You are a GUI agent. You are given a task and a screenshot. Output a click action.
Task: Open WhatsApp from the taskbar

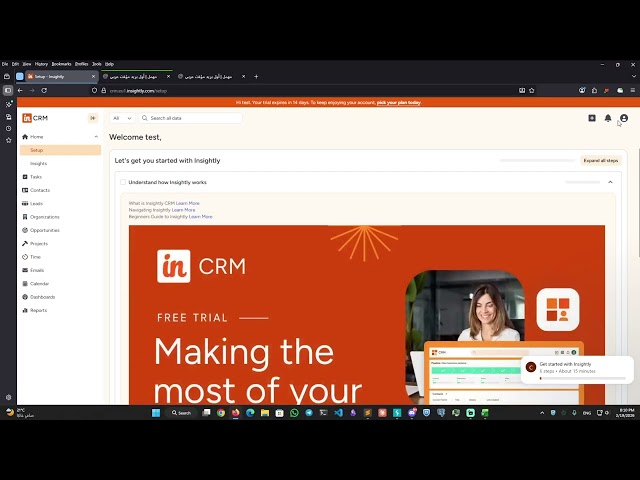point(294,413)
